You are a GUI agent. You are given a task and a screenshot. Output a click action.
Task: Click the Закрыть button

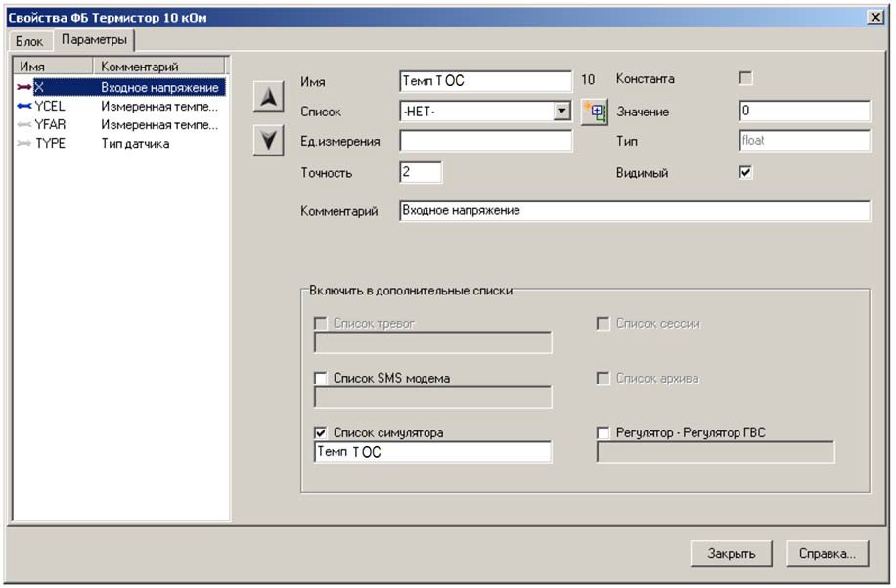732,553
